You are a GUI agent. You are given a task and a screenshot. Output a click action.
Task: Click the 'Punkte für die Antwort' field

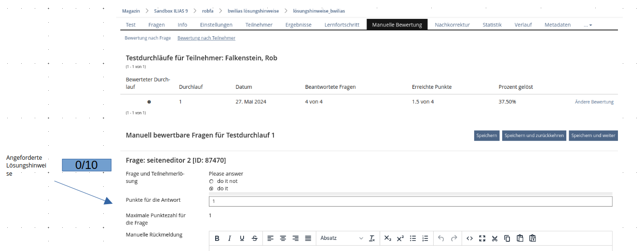click(410, 201)
